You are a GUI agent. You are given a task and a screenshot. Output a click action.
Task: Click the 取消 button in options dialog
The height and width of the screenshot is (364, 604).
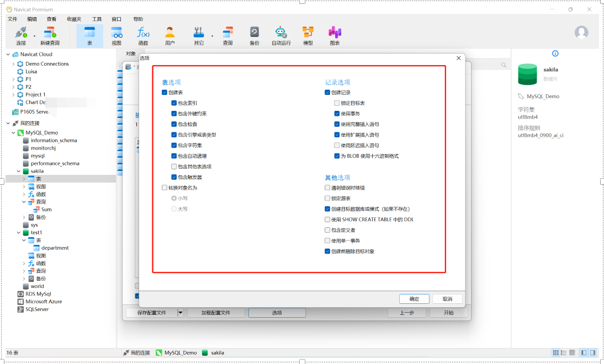(447, 299)
